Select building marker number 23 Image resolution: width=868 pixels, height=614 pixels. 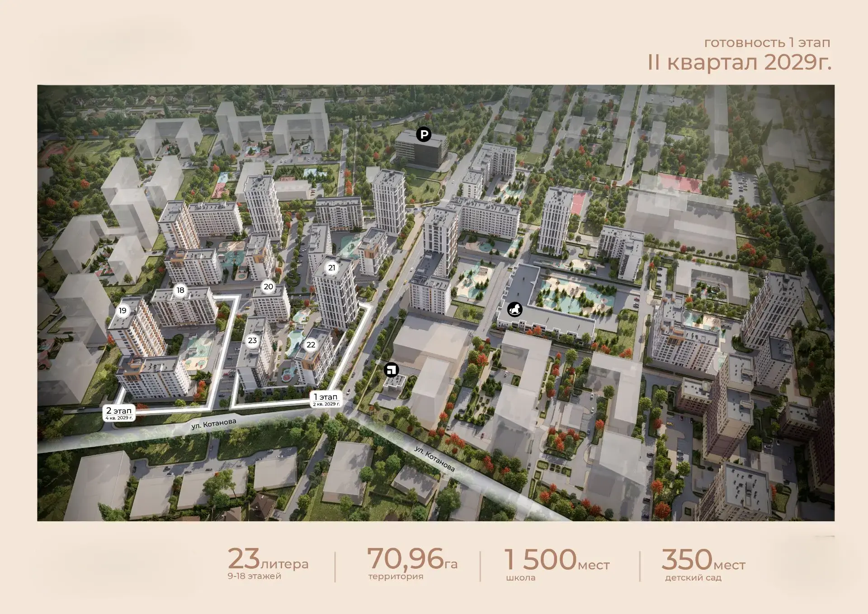point(252,340)
